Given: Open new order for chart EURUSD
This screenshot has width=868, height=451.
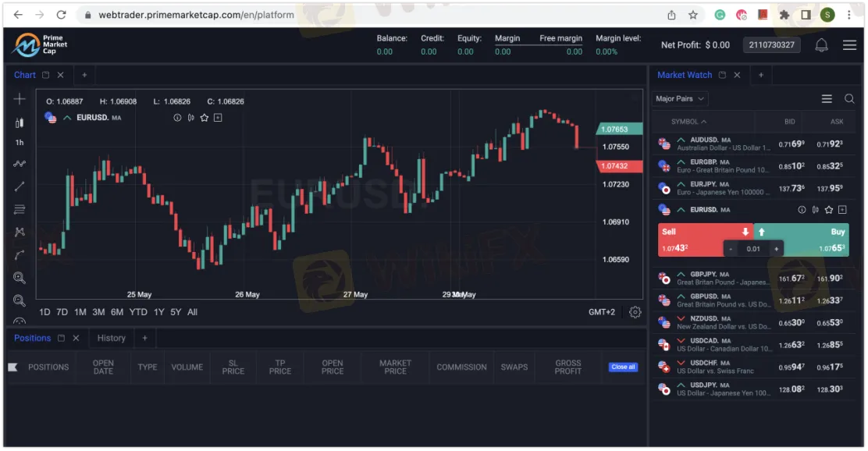Looking at the screenshot, I should (218, 117).
